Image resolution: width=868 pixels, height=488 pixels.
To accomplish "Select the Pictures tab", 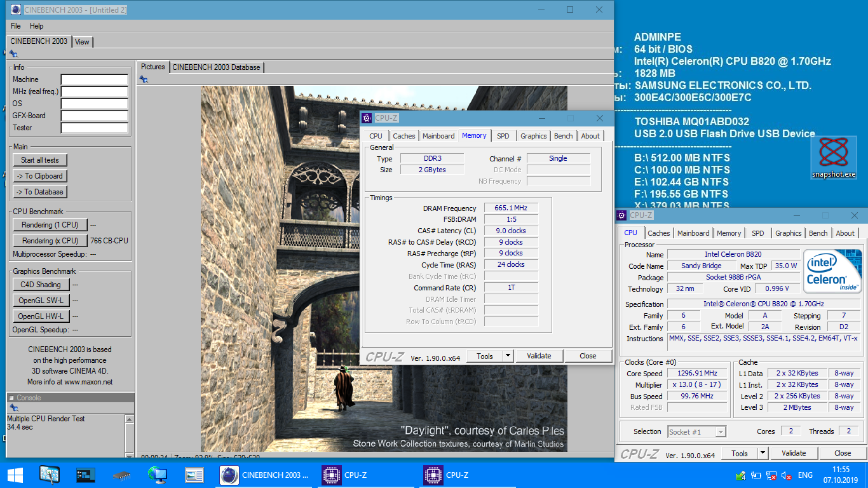I will [x=153, y=67].
